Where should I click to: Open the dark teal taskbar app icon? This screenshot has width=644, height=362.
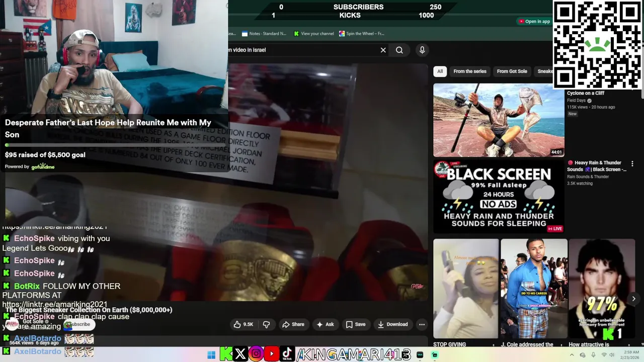(420, 355)
